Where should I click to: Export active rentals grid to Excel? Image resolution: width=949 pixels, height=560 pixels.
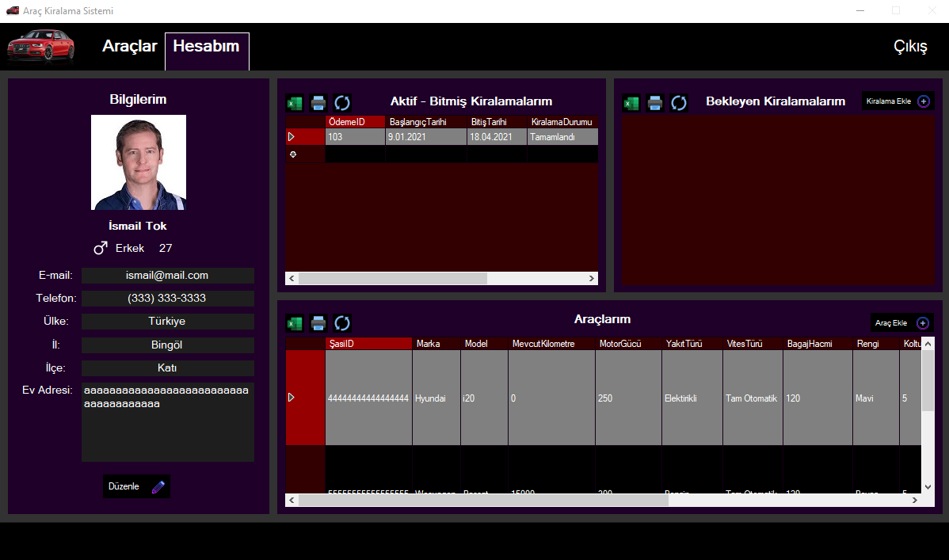click(295, 103)
